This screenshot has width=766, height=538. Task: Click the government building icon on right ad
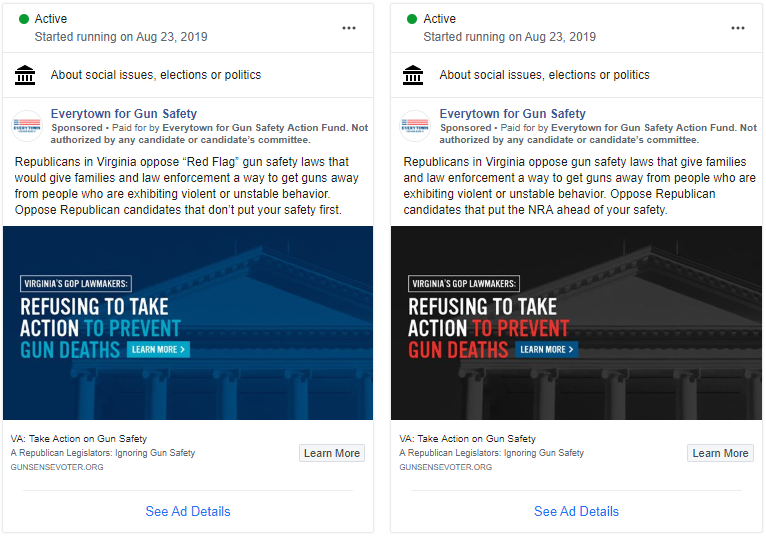[413, 75]
